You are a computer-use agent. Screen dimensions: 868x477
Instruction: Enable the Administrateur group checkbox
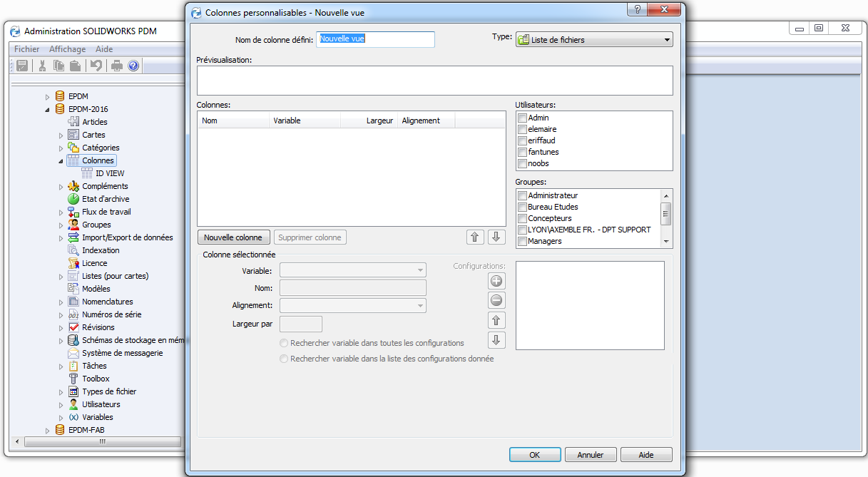(x=523, y=195)
